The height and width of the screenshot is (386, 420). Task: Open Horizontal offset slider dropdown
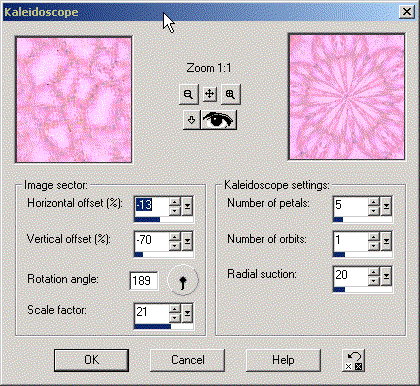point(187,206)
